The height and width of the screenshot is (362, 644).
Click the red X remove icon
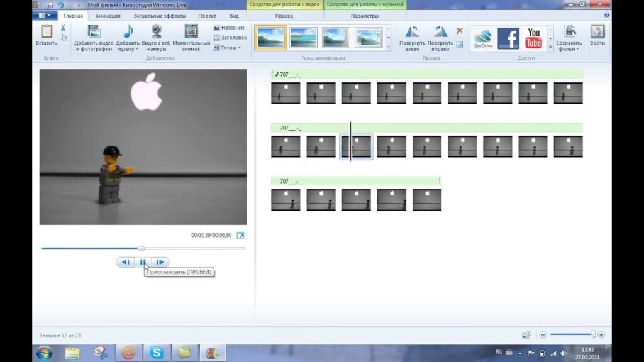[x=460, y=31]
